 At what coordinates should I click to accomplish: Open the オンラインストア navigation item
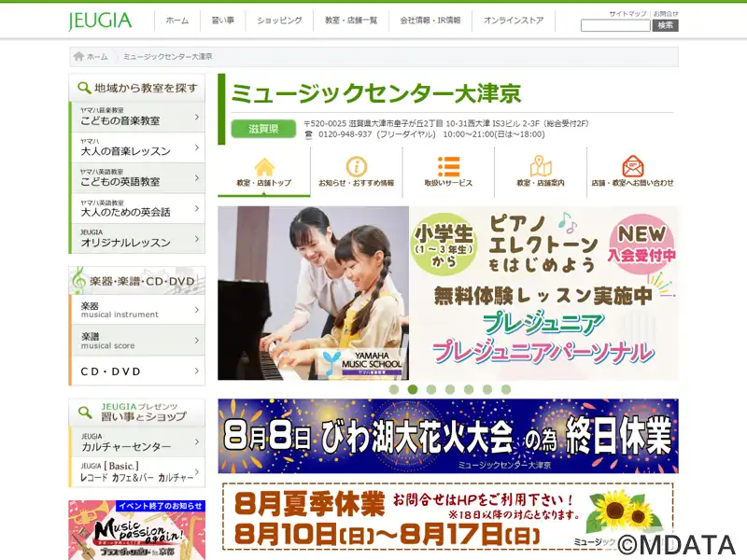[x=514, y=21]
